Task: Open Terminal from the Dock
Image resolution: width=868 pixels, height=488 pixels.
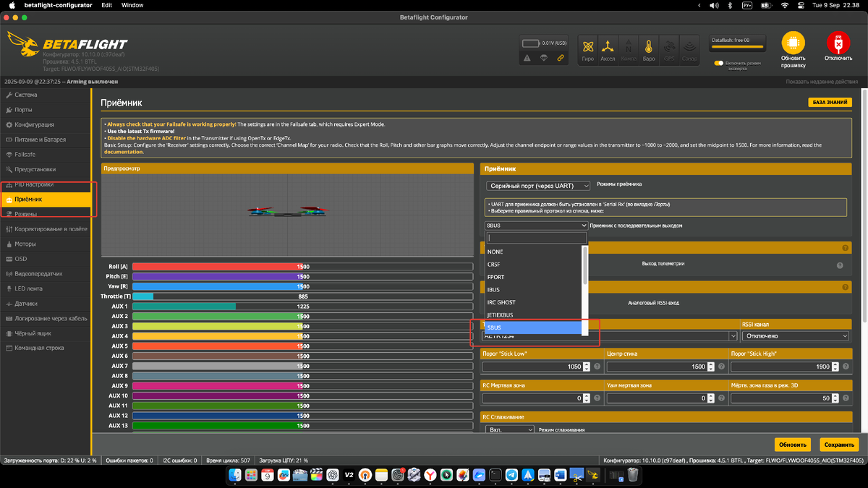Action: pos(495,475)
